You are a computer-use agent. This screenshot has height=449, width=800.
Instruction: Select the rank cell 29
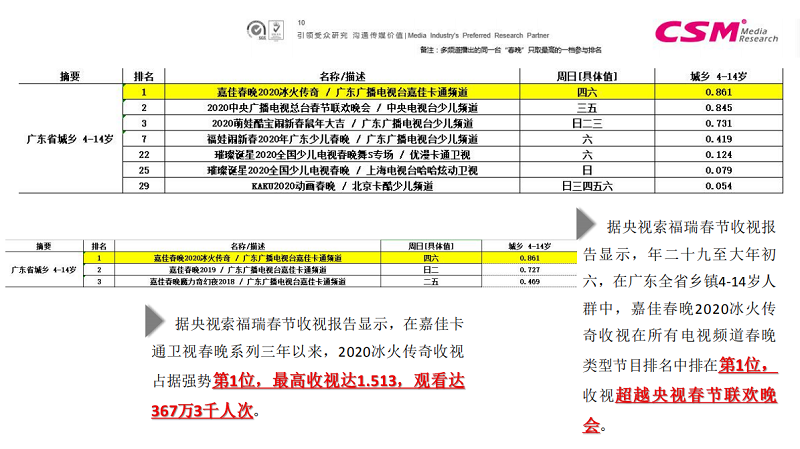[x=144, y=186]
